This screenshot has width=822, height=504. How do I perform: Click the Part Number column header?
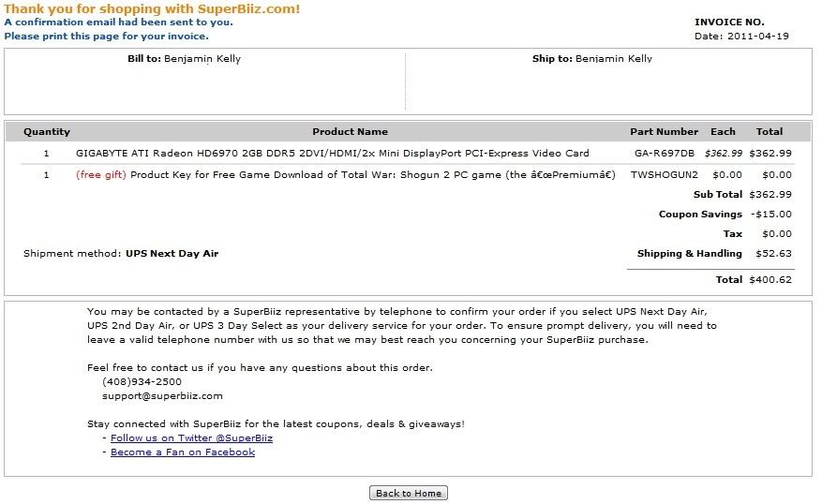[665, 131]
